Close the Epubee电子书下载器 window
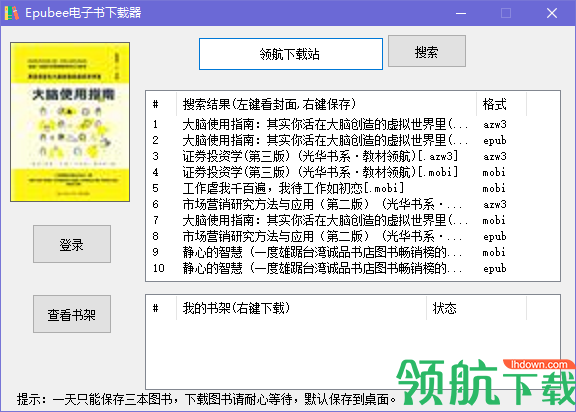Image resolution: width=576 pixels, height=412 pixels. click(x=552, y=13)
